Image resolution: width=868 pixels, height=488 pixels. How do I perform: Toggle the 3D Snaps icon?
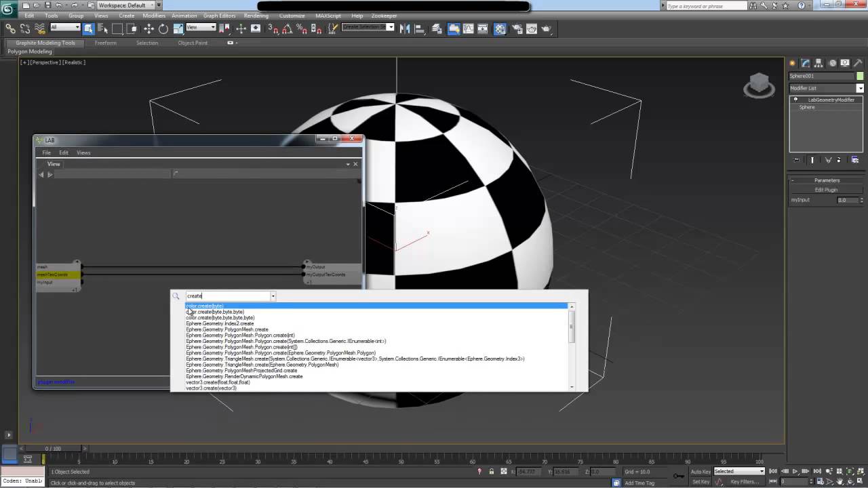coord(273,28)
